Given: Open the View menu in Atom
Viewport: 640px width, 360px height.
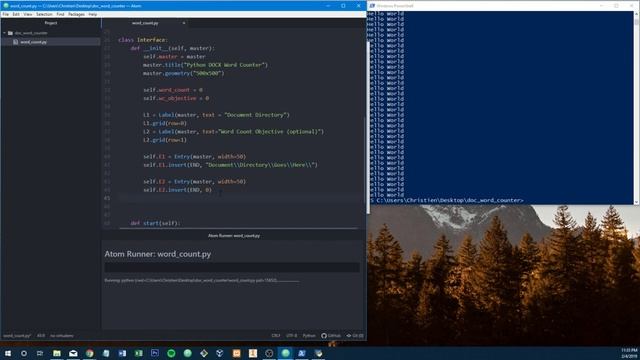Looking at the screenshot, I should coord(28,14).
